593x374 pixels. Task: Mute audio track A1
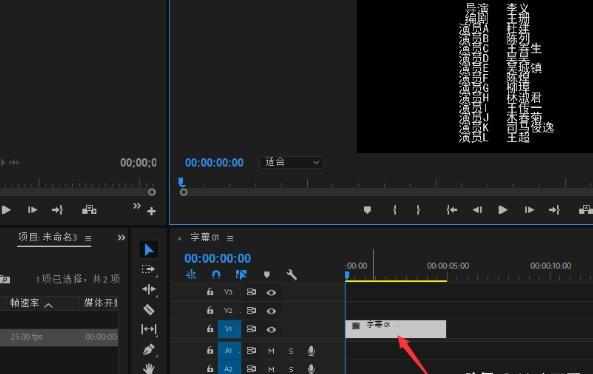click(271, 351)
